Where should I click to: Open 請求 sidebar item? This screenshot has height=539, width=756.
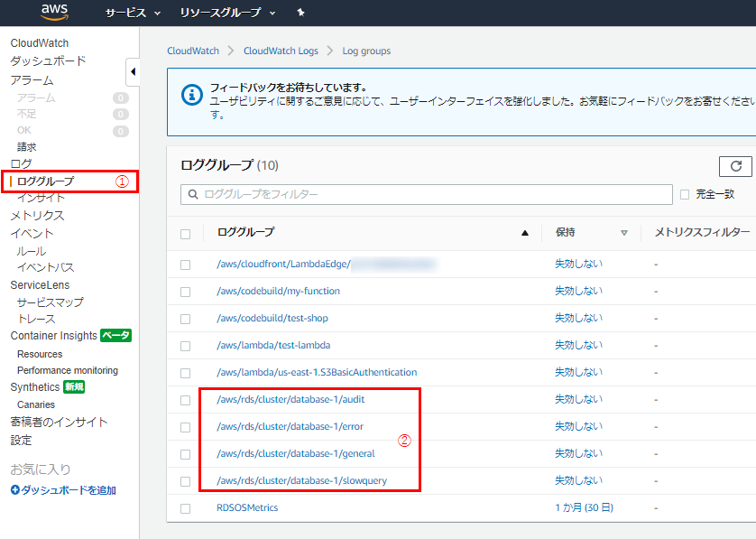coord(26,146)
